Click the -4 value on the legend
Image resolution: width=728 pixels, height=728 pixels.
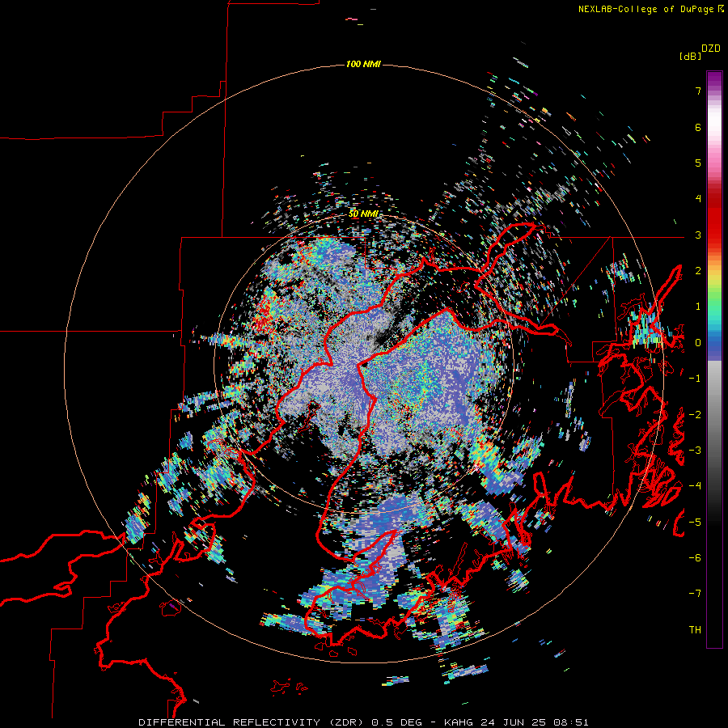695,486
